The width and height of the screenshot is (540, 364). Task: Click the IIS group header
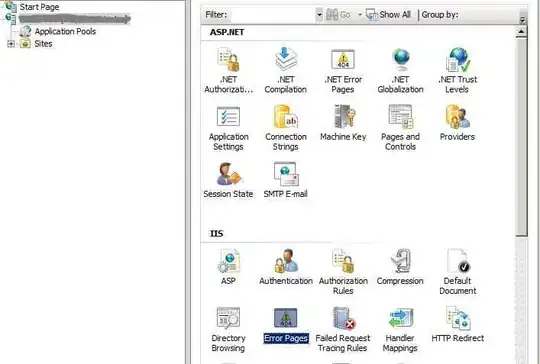(217, 233)
